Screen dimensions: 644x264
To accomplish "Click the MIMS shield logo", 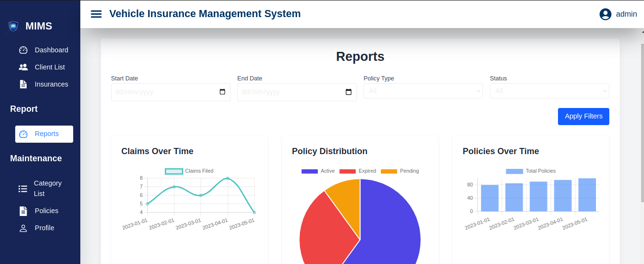I will tap(13, 26).
